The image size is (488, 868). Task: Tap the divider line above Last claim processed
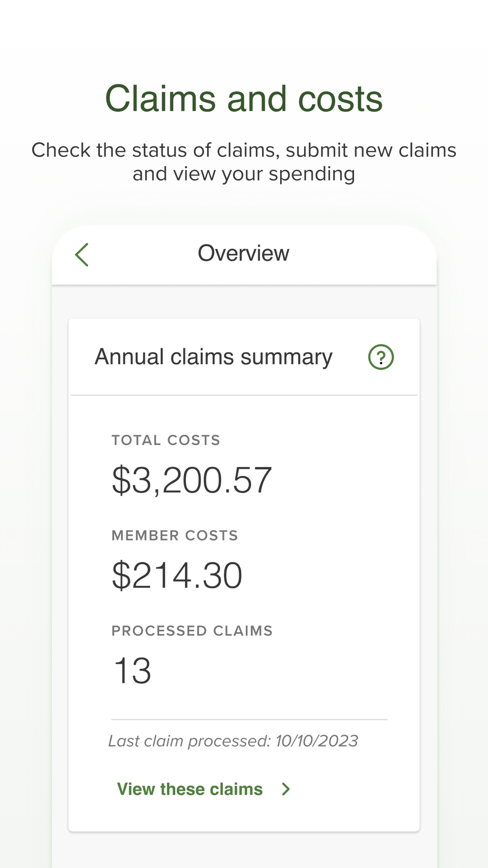coord(249,719)
